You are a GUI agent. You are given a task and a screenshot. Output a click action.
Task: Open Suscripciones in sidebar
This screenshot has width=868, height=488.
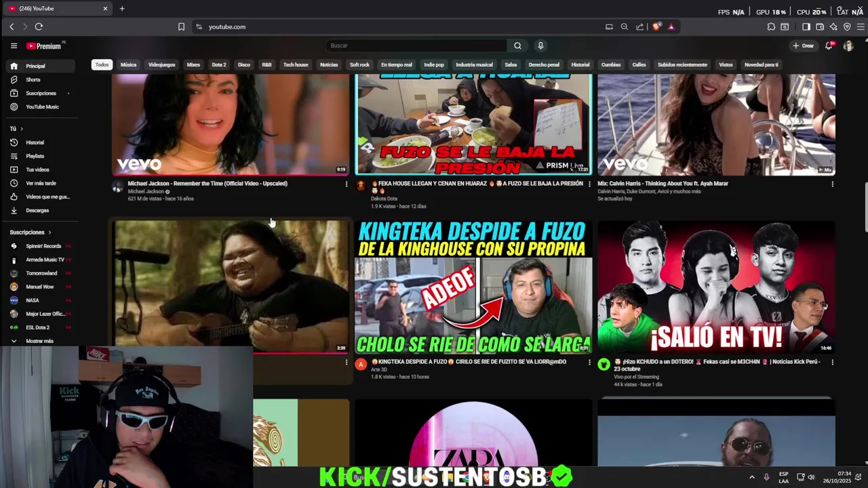(x=41, y=93)
